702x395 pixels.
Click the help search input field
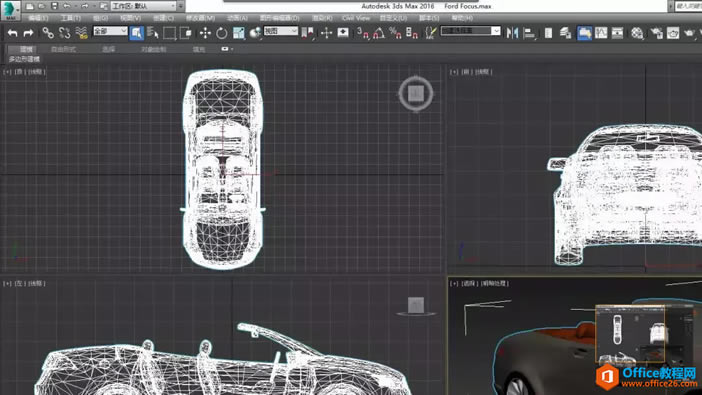(689, 6)
